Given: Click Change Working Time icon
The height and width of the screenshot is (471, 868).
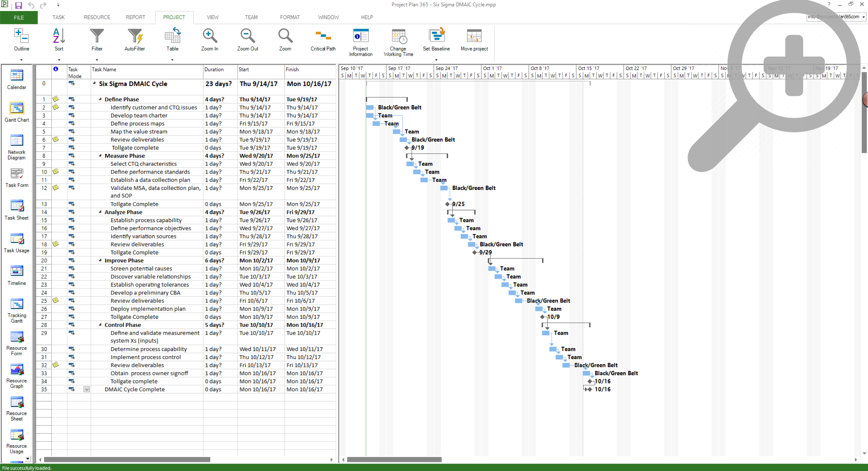Looking at the screenshot, I should (x=398, y=36).
